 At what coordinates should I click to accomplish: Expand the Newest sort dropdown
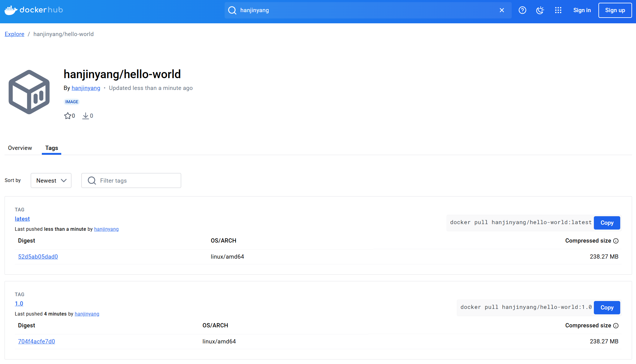point(51,180)
